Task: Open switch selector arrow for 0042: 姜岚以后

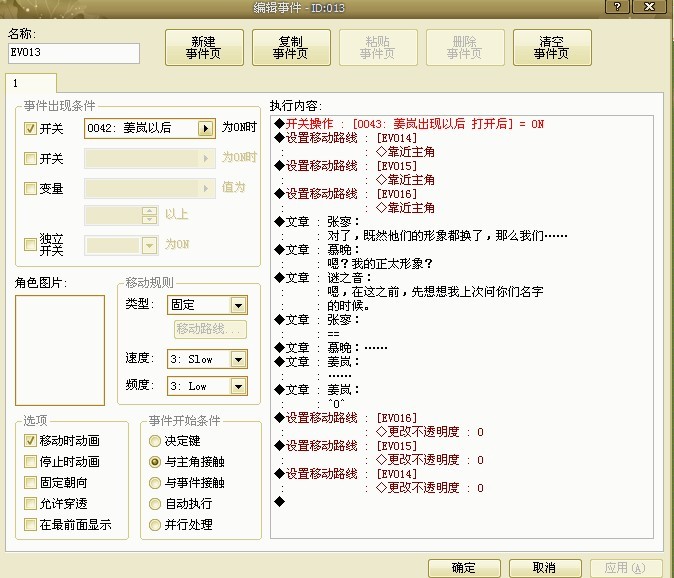Action: click(x=205, y=128)
